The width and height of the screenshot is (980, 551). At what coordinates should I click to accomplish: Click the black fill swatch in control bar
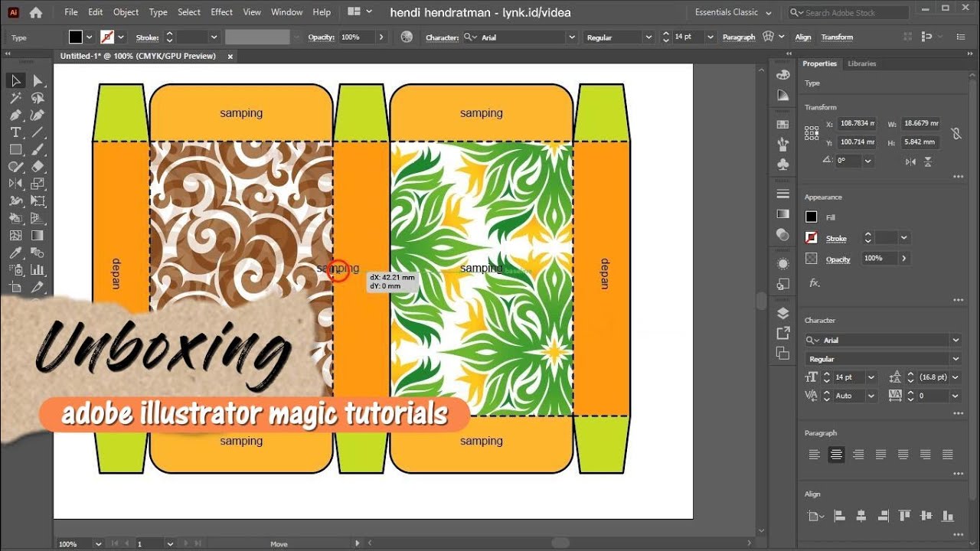tap(75, 37)
